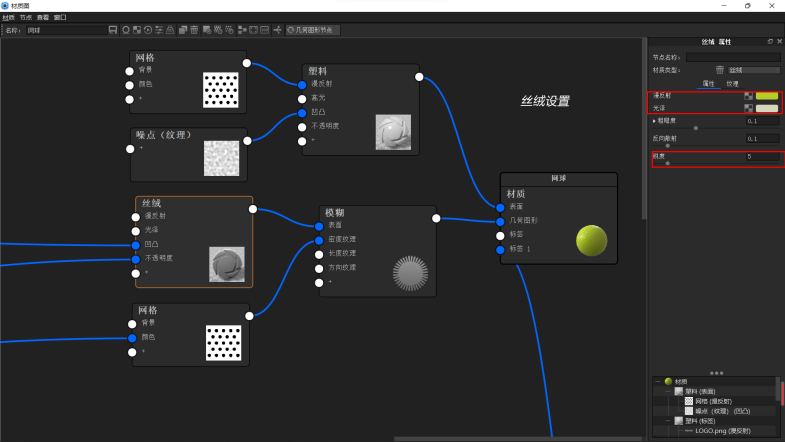Click the 丝绒 node preview thumbnail
Viewport: 785px width, 442px height.
coord(227,264)
